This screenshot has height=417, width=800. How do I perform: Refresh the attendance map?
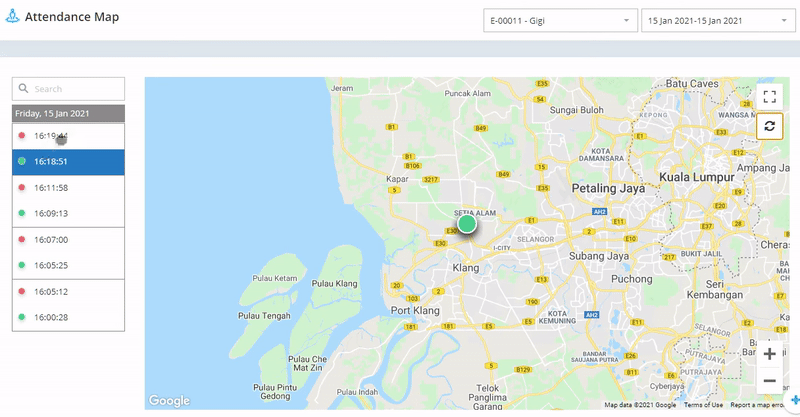(769, 126)
